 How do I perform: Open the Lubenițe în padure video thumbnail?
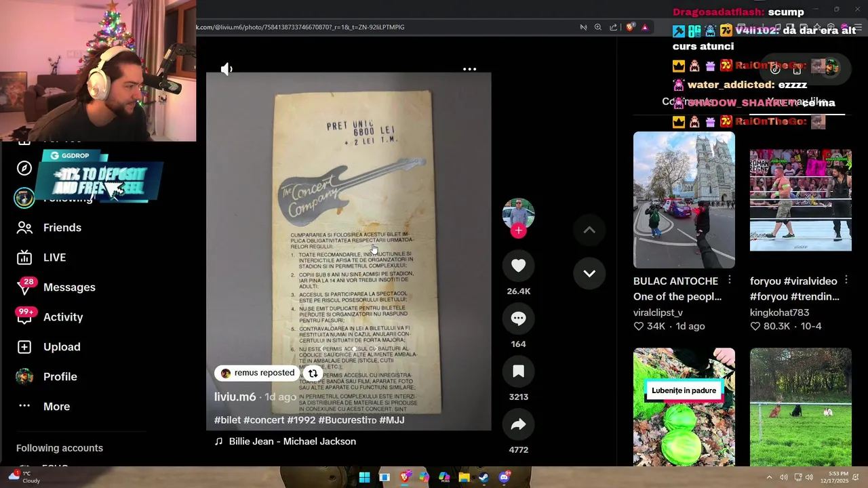(x=684, y=407)
